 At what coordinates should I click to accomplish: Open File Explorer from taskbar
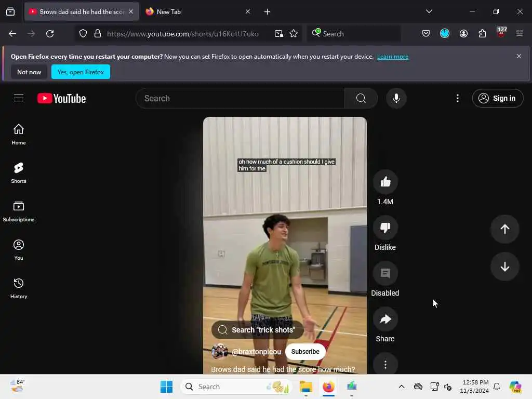(305, 387)
